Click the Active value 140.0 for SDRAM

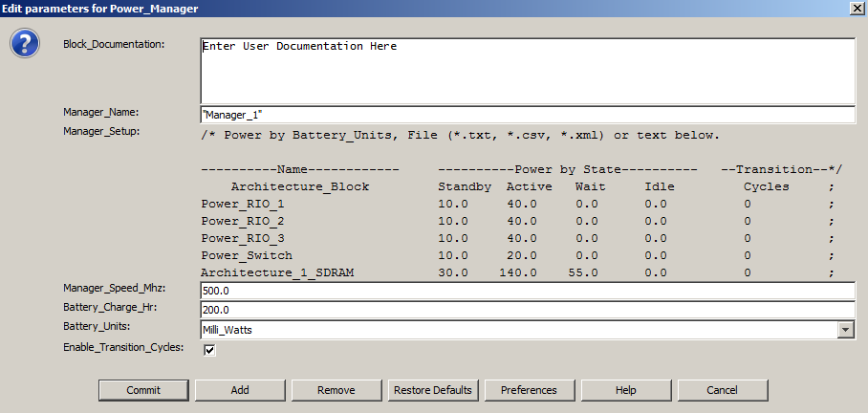517,272
